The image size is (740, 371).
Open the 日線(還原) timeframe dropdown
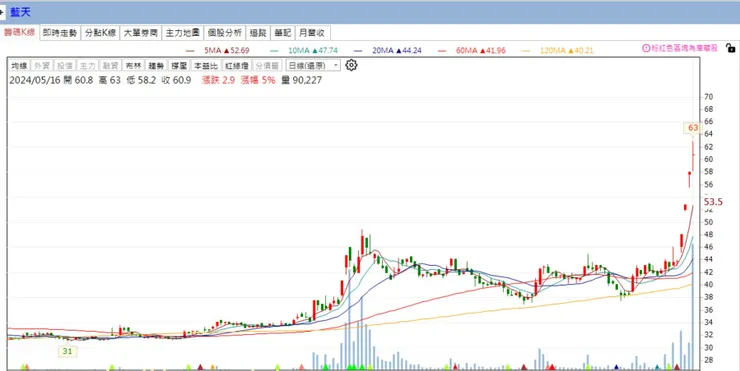point(313,66)
